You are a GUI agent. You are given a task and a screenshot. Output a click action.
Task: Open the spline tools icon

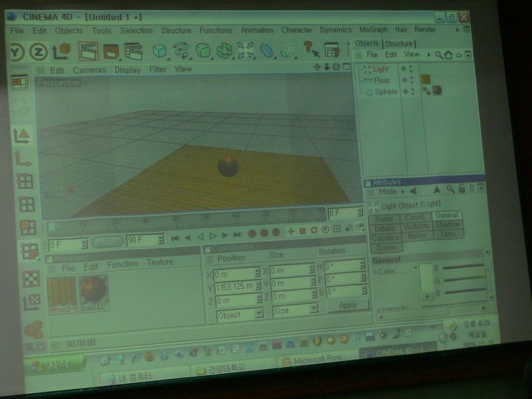click(x=182, y=51)
